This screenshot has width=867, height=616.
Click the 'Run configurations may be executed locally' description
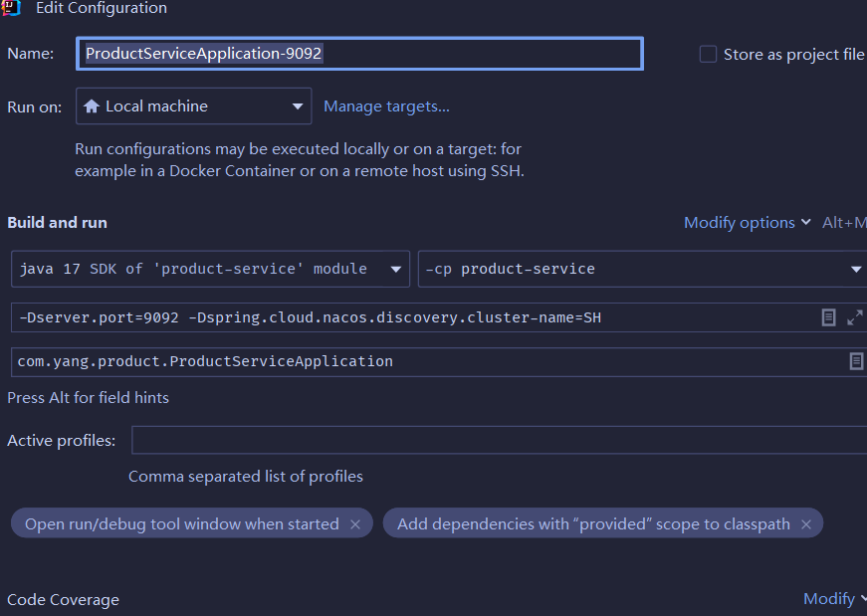300,160
